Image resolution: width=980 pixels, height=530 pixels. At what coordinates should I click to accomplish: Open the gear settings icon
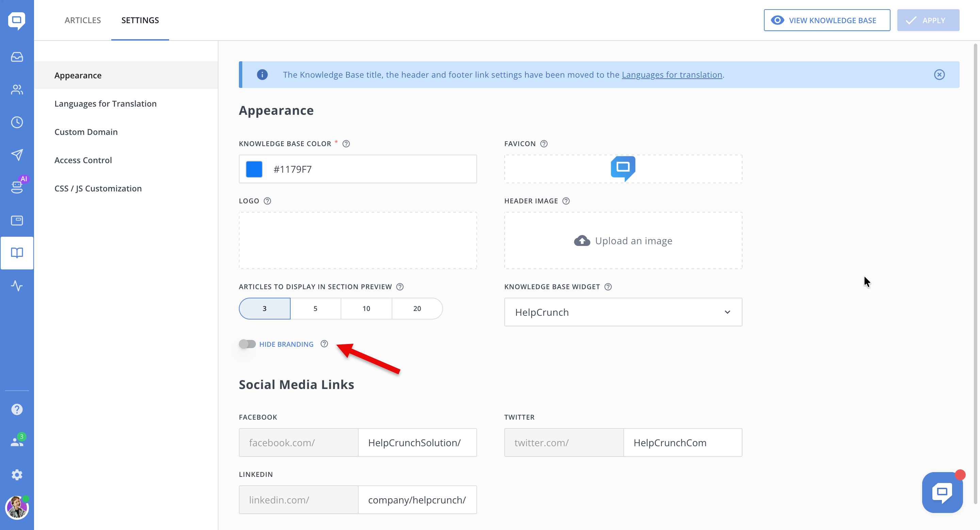tap(17, 475)
